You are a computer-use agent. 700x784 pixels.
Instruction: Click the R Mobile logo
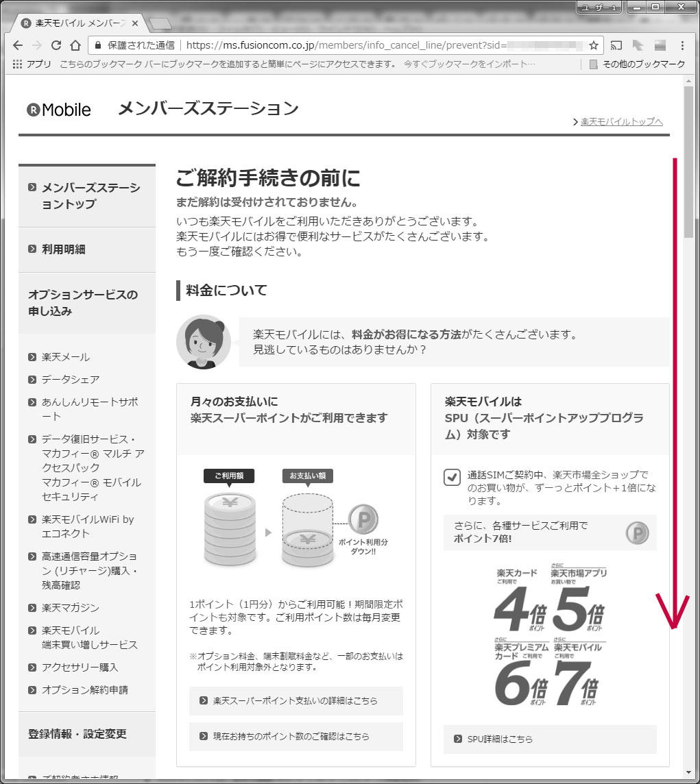pos(59,110)
